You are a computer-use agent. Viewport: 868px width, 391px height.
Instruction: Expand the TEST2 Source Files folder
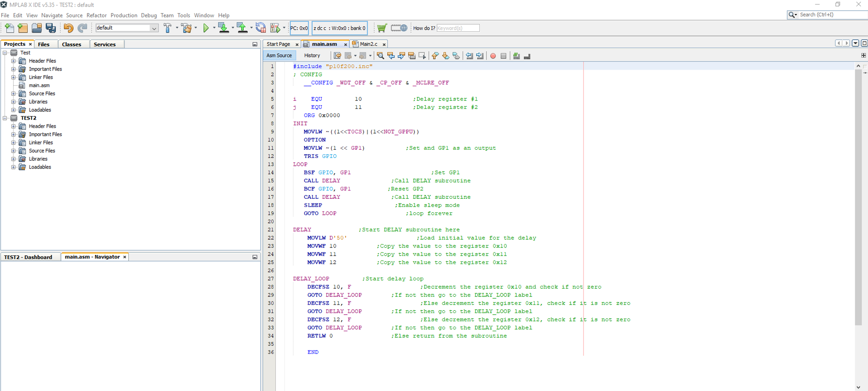[x=14, y=151]
